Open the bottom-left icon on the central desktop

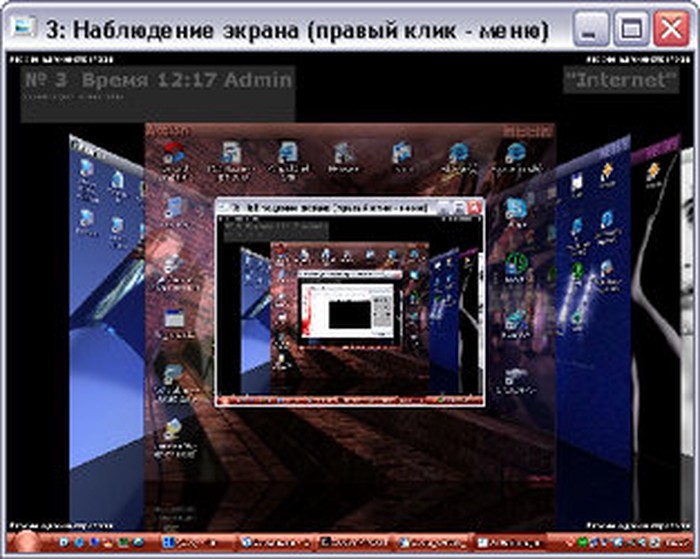174,430
